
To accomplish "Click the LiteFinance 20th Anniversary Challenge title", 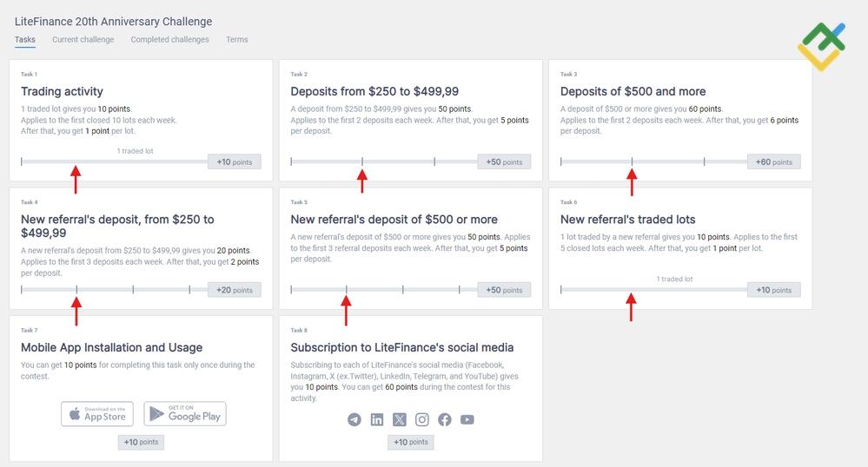I will click(x=114, y=22).
